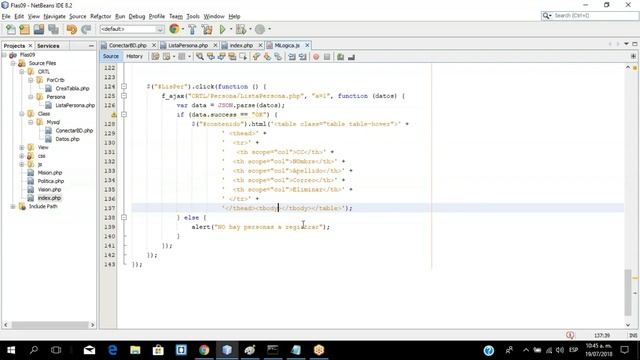Click the Open Project toolbar icon
The height and width of the screenshot is (360, 640).
[x=39, y=29]
